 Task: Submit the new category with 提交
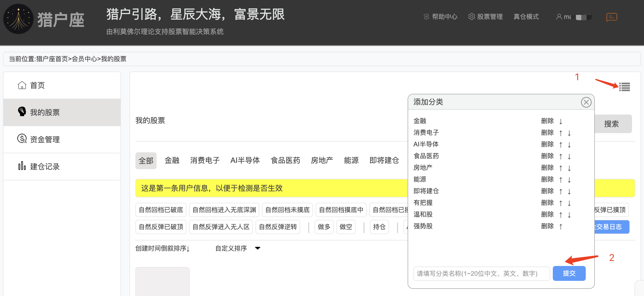click(x=569, y=273)
